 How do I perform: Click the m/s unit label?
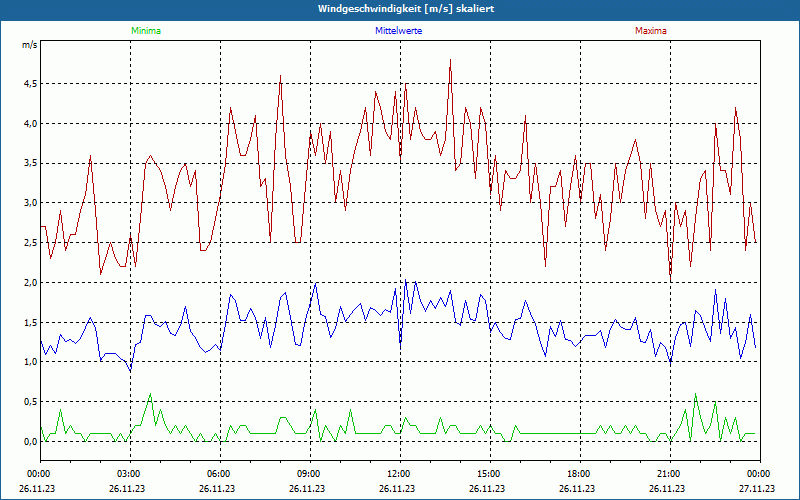click(x=29, y=45)
